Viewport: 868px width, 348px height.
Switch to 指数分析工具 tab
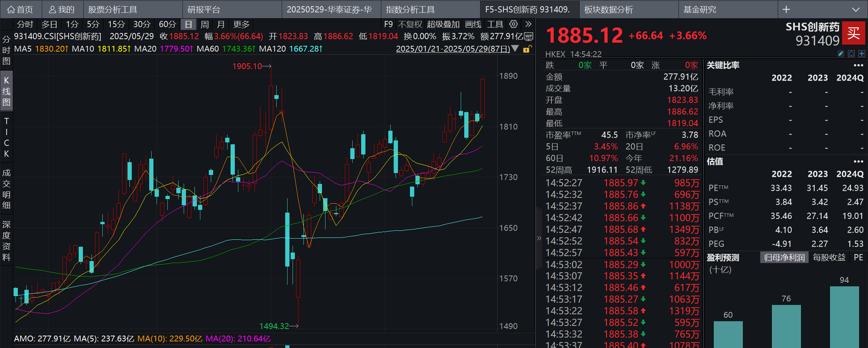(x=431, y=9)
